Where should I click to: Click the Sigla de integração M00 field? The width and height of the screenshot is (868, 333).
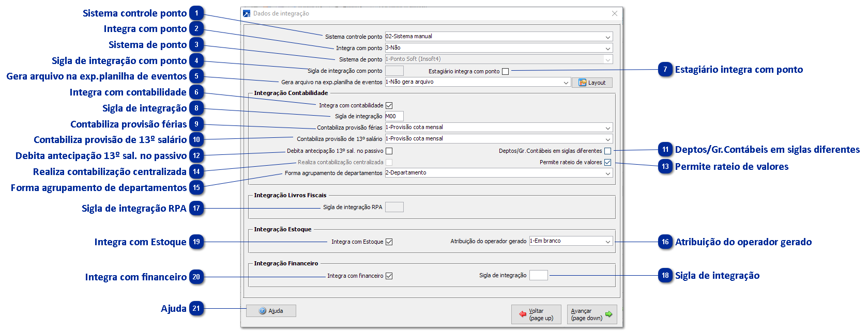pyautogui.click(x=394, y=117)
